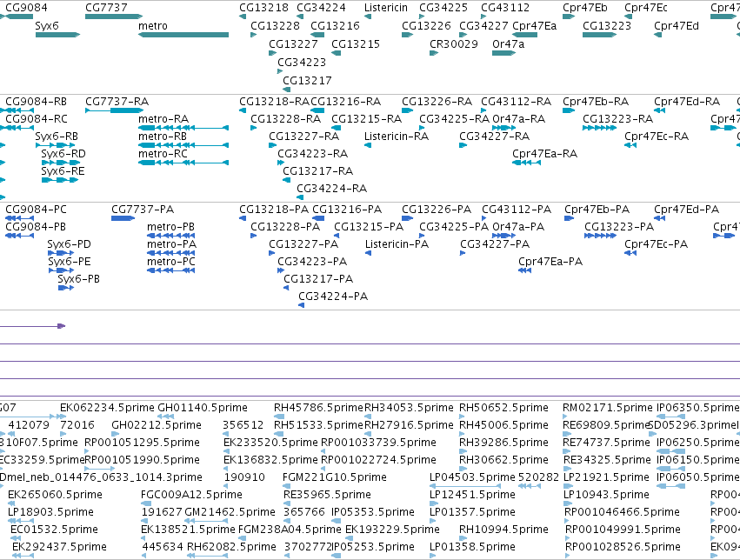Image resolution: width=740 pixels, height=560 pixels.
Task: Select the Cpr47Eb gene label
Action: [x=584, y=8]
